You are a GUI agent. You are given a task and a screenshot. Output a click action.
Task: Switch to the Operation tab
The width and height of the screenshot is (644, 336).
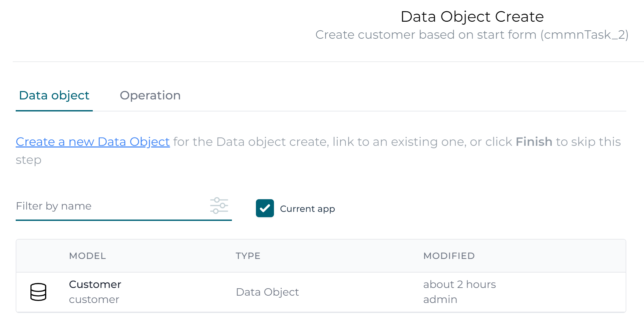150,96
